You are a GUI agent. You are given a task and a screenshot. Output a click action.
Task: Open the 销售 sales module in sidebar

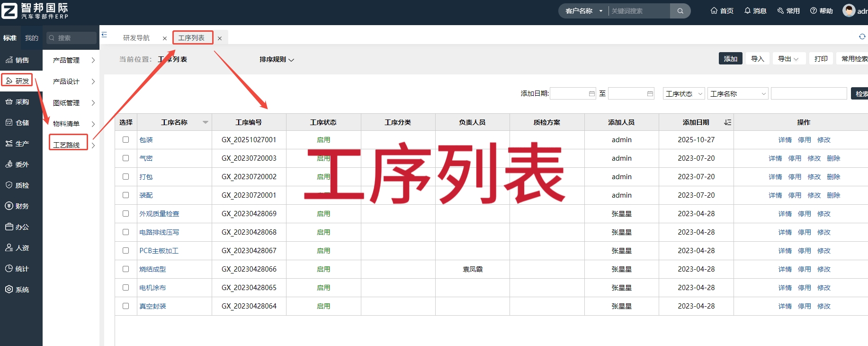(17, 60)
